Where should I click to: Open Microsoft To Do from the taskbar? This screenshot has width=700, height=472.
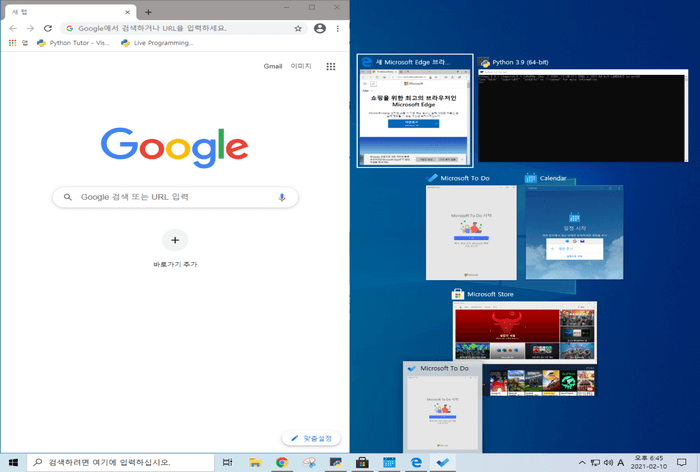tap(443, 463)
